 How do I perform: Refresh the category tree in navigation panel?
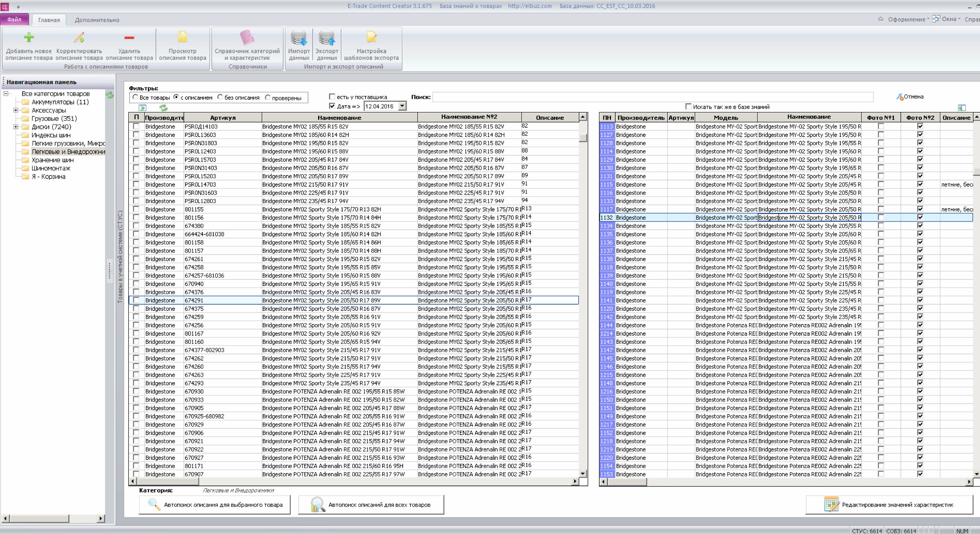tap(110, 95)
